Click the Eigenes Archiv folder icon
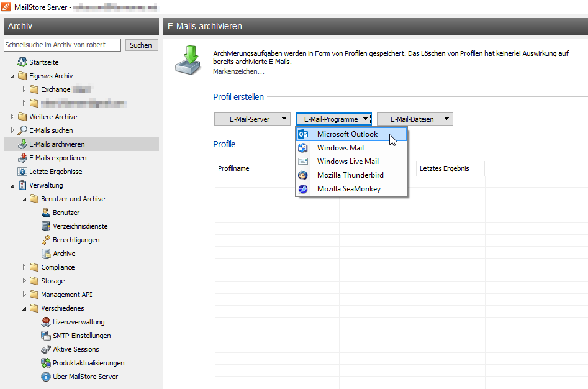Viewport: 588px width, 389px height. click(22, 76)
